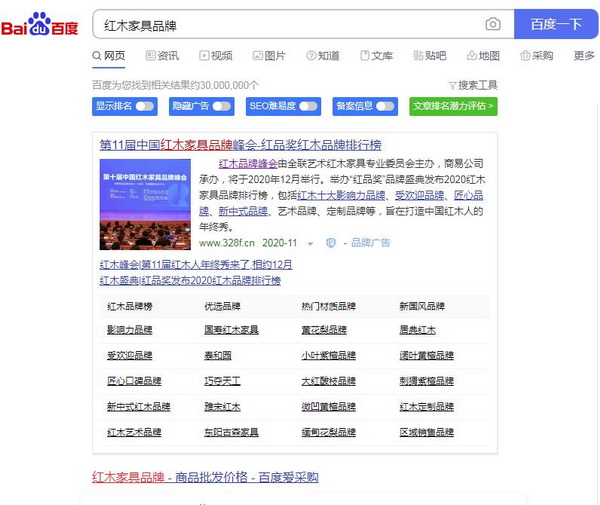Screen dimensions: 600x505
Task: Click the green 文章排名潜力评估 button
Action: coord(453,106)
